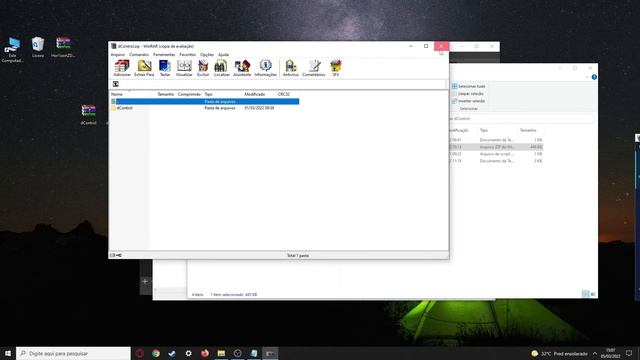Sort by Tamanho column in Explorer

coord(528,130)
